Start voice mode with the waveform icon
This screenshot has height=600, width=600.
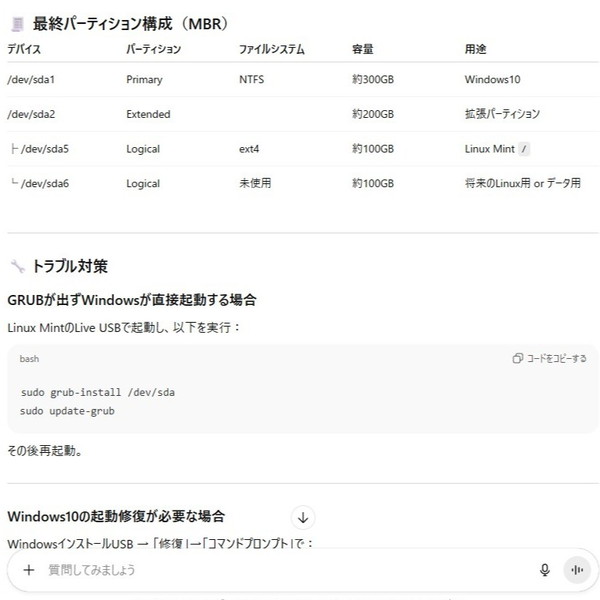[576, 570]
